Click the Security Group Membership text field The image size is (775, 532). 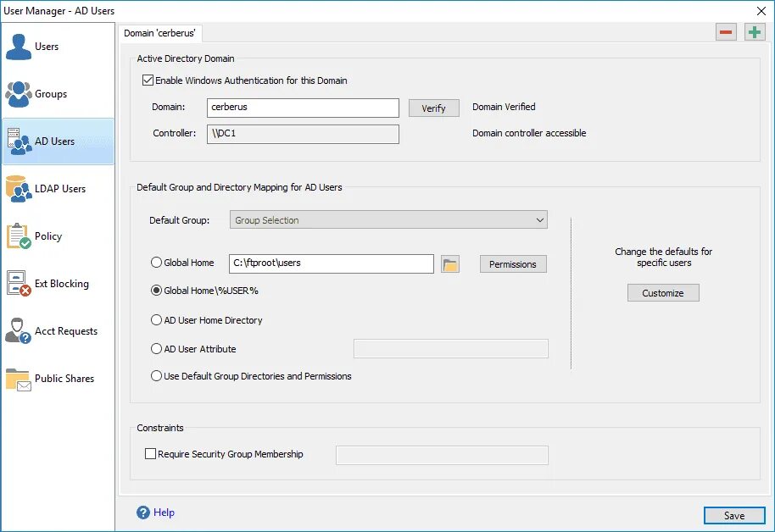(442, 456)
